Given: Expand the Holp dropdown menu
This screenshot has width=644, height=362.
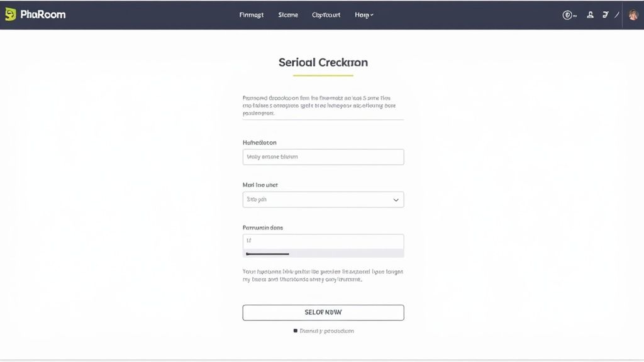Looking at the screenshot, I should (x=363, y=14).
